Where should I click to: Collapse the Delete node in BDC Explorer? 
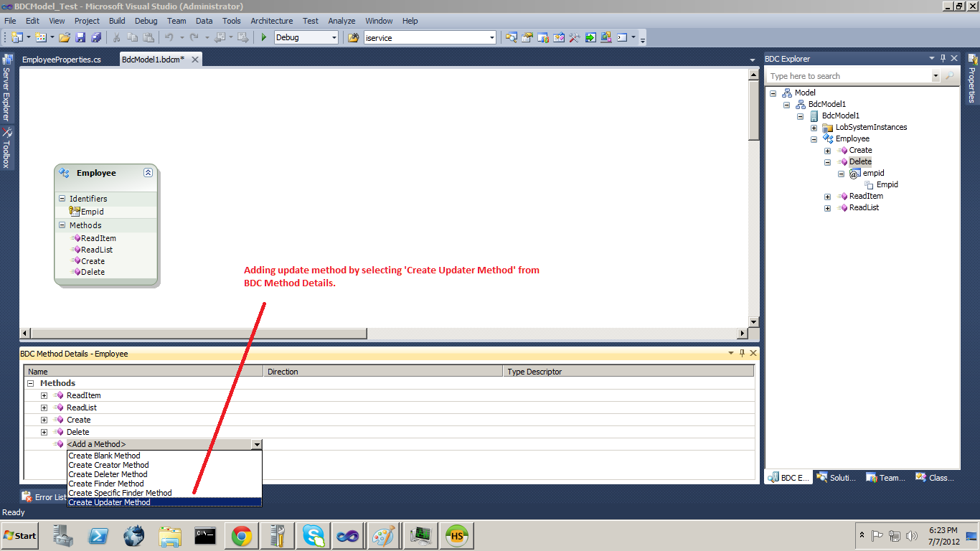[x=827, y=162]
